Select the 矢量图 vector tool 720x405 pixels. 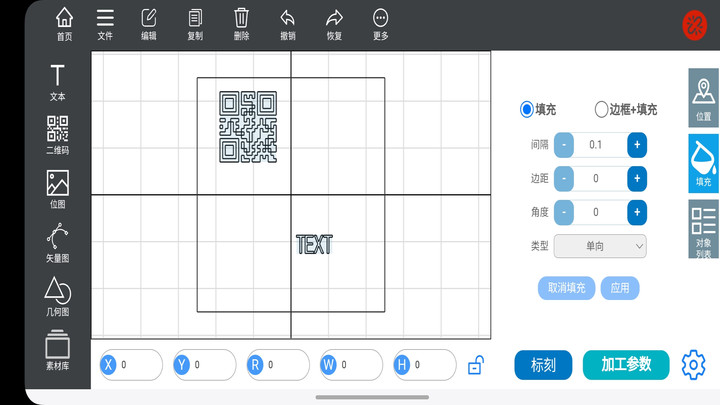coord(57,243)
